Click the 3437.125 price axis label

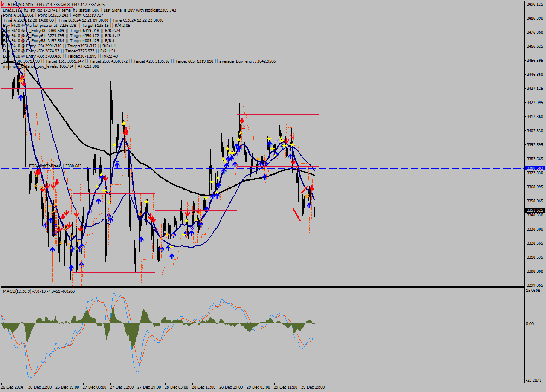tap(535, 88)
